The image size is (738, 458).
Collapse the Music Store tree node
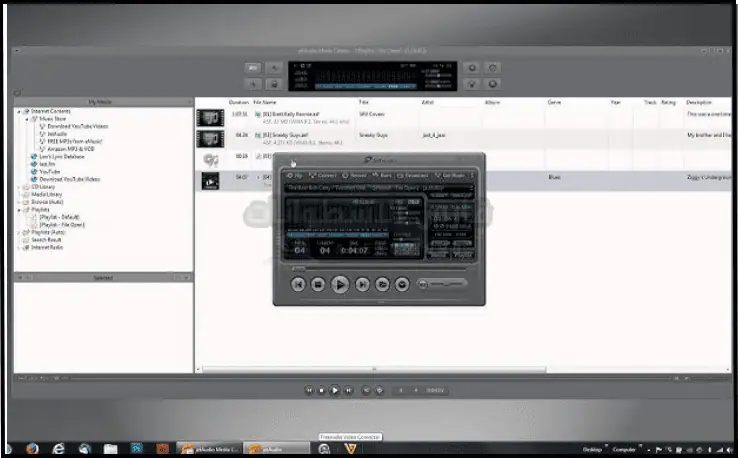click(x=26, y=117)
